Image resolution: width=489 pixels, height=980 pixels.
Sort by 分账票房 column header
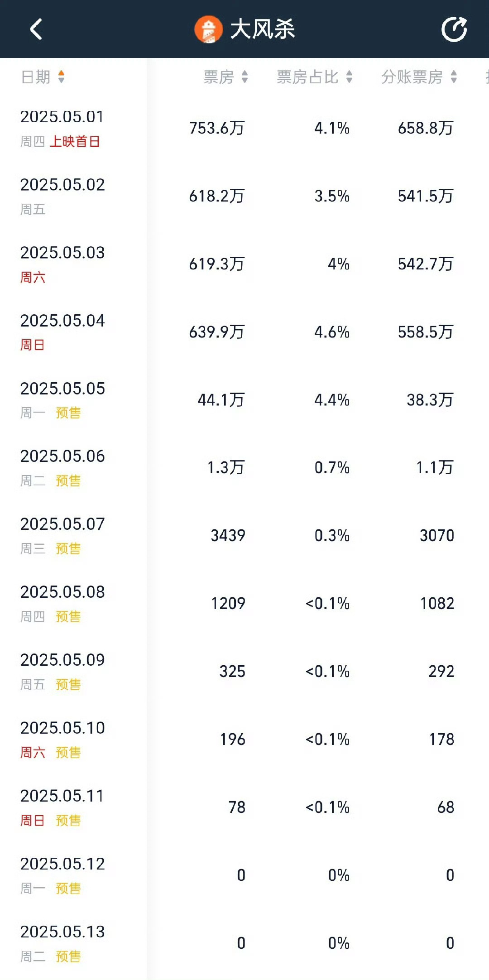(x=412, y=77)
